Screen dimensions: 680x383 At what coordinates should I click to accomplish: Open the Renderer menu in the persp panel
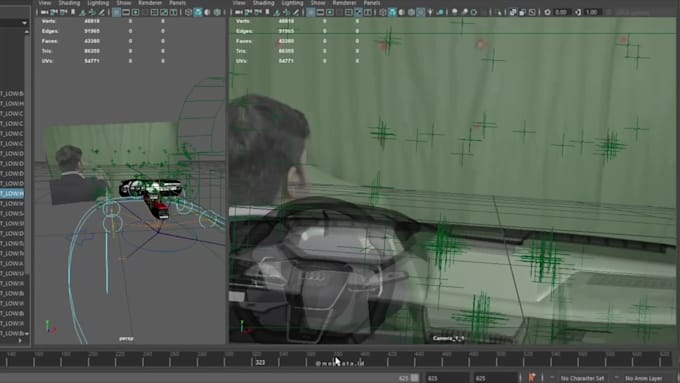[x=150, y=3]
